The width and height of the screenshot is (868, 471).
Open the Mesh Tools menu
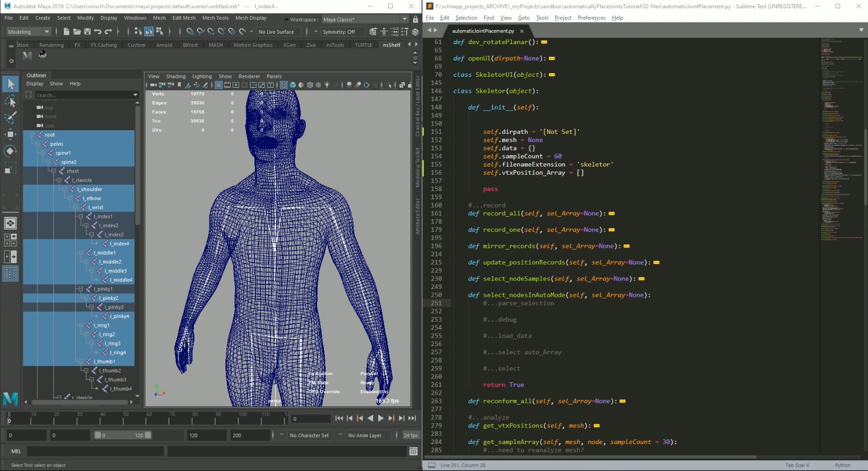216,18
